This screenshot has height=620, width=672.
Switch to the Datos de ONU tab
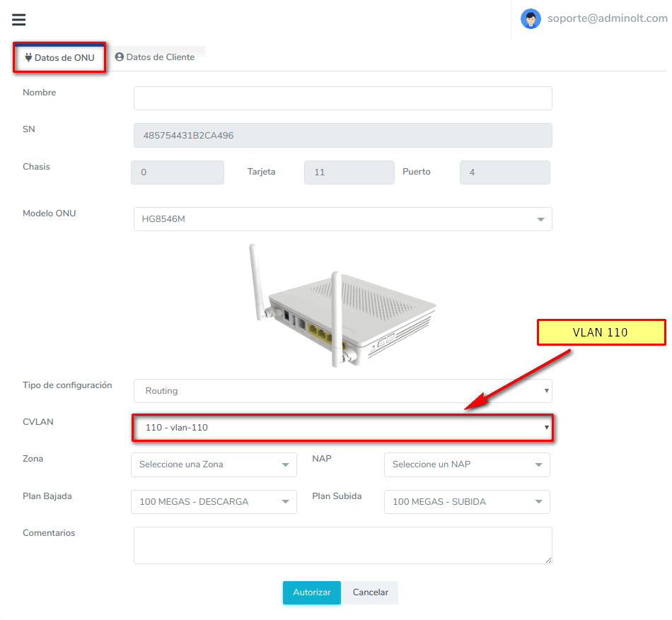pyautogui.click(x=59, y=57)
